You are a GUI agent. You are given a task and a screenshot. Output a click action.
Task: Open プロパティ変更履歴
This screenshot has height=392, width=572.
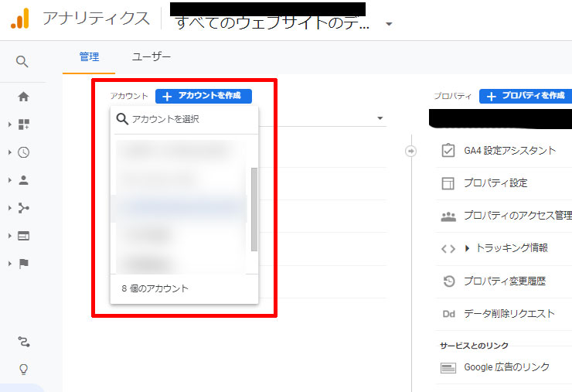(x=505, y=281)
